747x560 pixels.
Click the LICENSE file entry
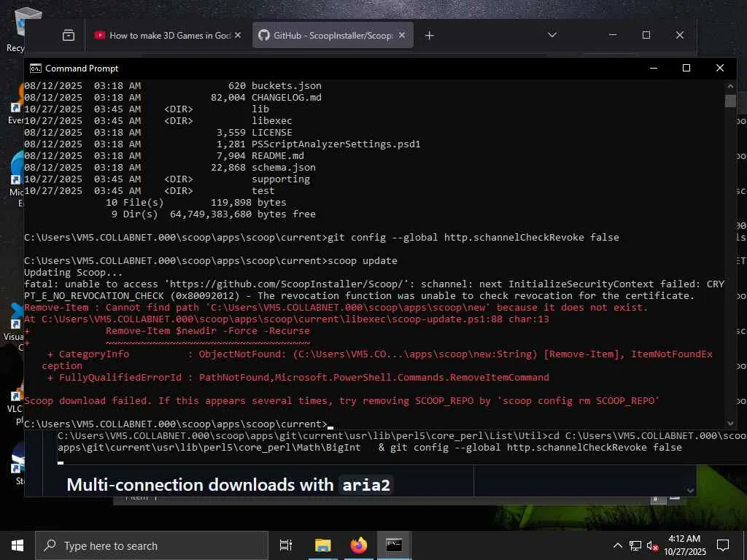[x=272, y=133]
